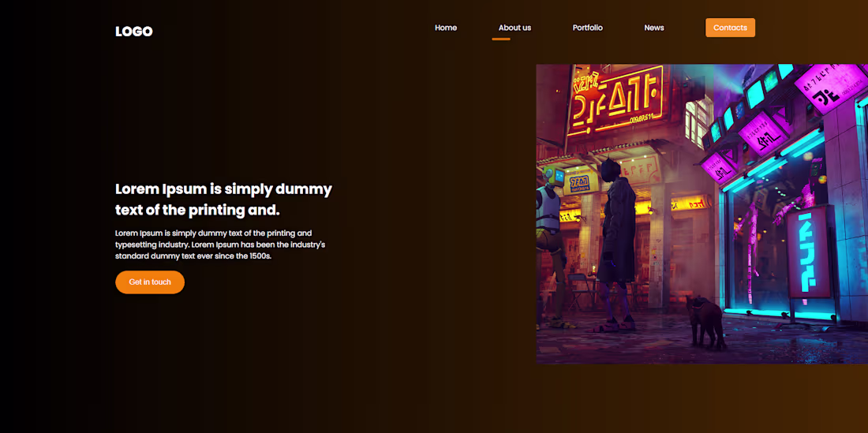Open the Portfolio nav link

(587, 28)
